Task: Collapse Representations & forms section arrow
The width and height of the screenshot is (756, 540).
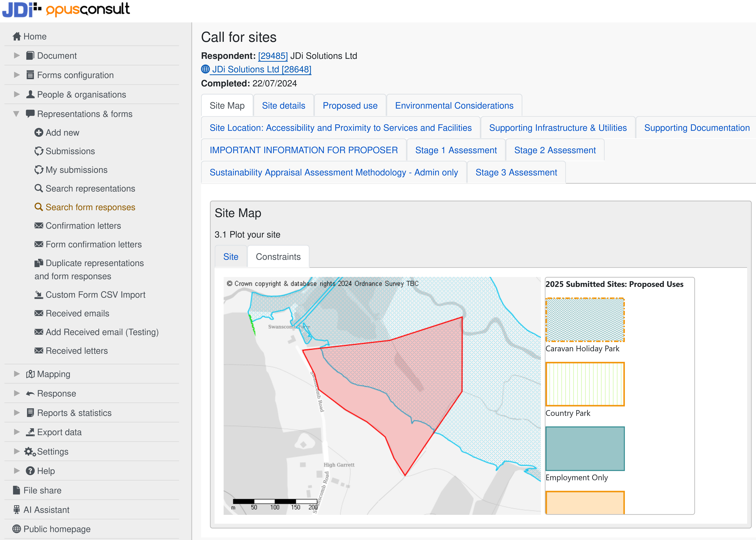Action: (x=16, y=114)
